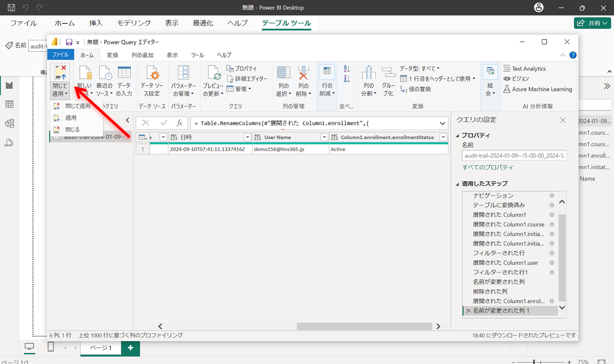614x364 pixels.
Task: Collapse the Properties (プロパティ) section
Action: click(x=457, y=136)
